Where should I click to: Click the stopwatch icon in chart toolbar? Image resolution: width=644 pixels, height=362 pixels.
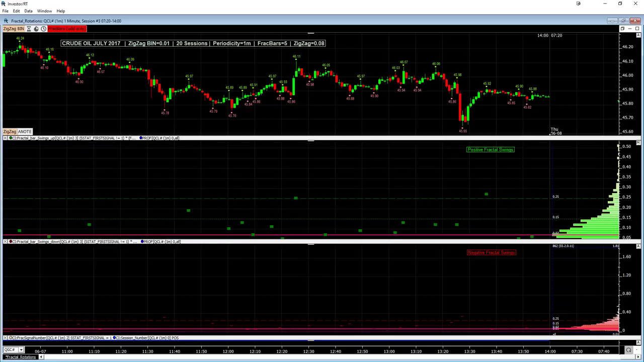click(x=36, y=29)
